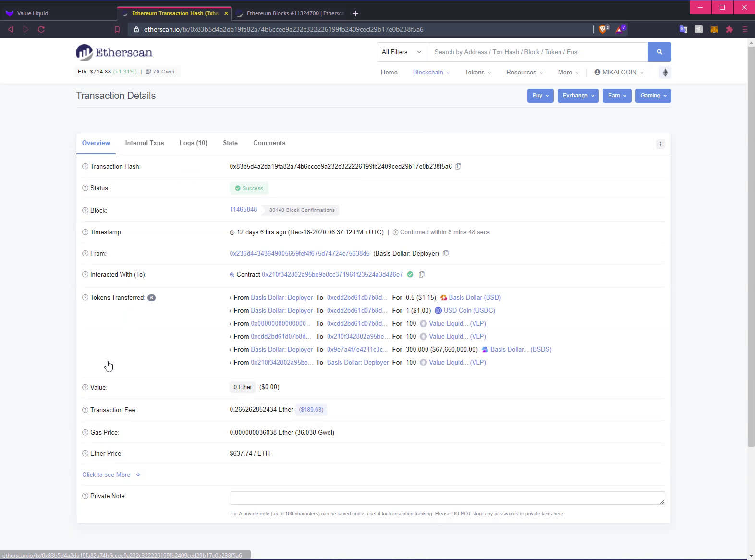Click the help icon beside Tokens Transferred
Screen dimensions: 755x560
point(85,297)
